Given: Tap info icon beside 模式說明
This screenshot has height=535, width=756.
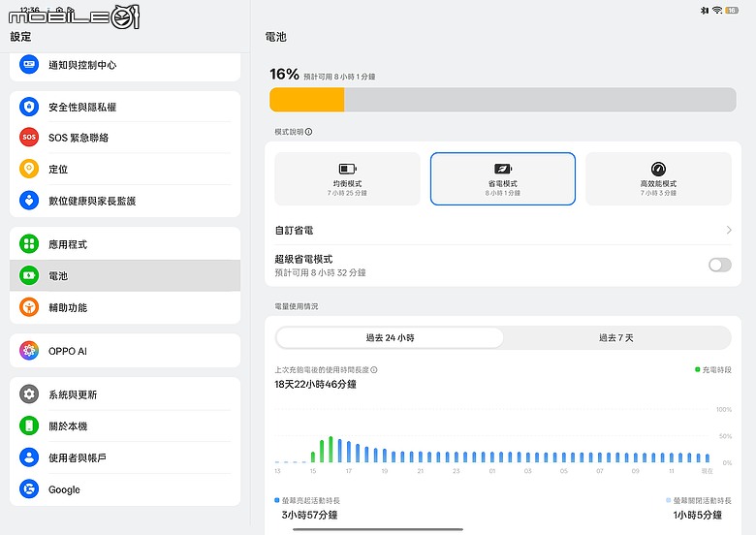Looking at the screenshot, I should pyautogui.click(x=308, y=132).
